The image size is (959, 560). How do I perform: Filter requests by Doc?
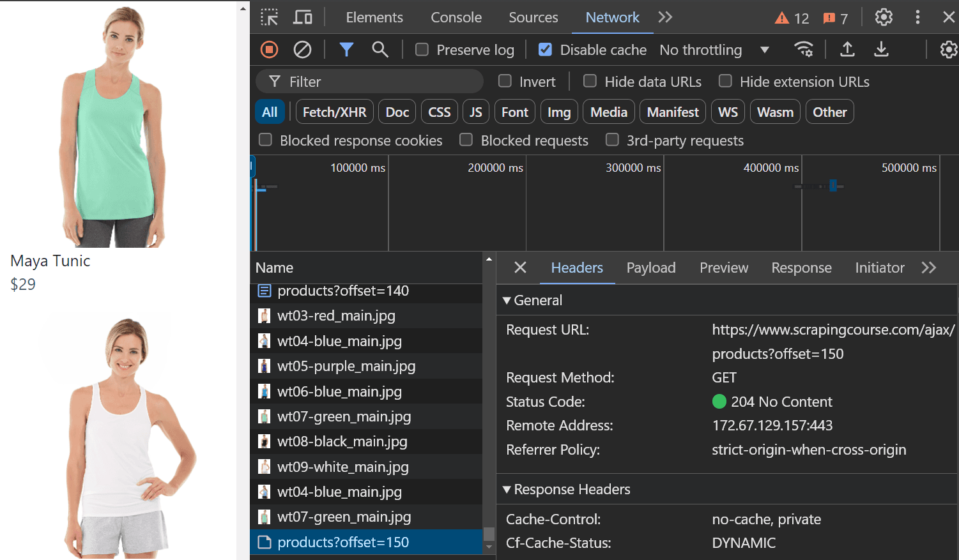pos(397,112)
